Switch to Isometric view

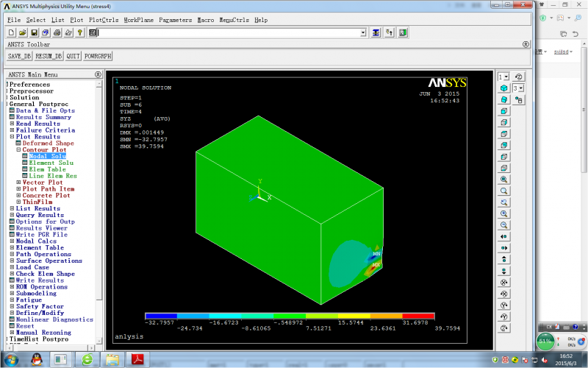(x=504, y=88)
